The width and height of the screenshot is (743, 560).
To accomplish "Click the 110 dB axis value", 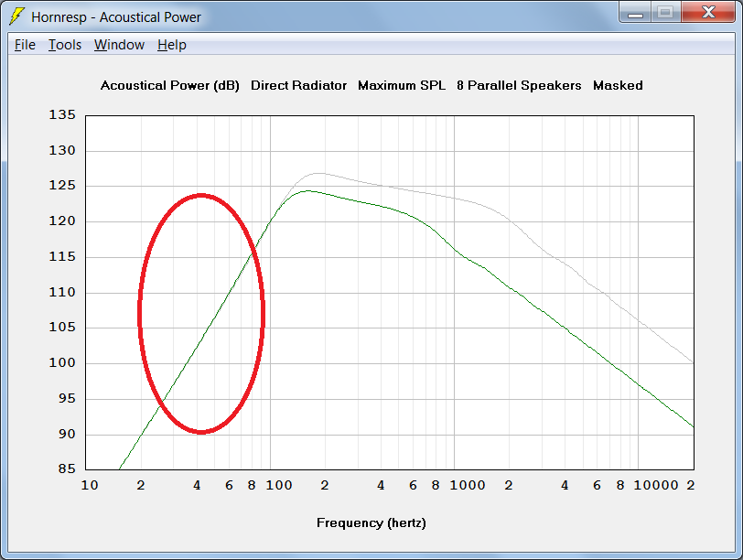I will pyautogui.click(x=62, y=292).
